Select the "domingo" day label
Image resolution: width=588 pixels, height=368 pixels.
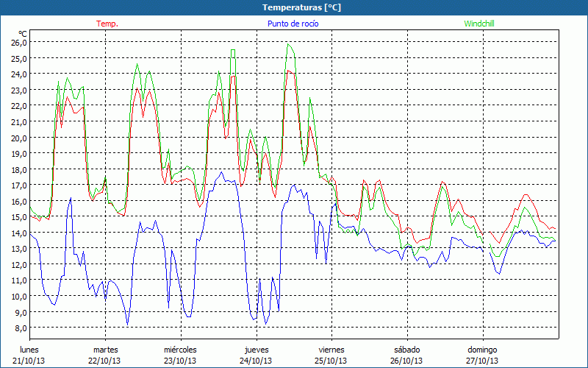pyautogui.click(x=482, y=350)
